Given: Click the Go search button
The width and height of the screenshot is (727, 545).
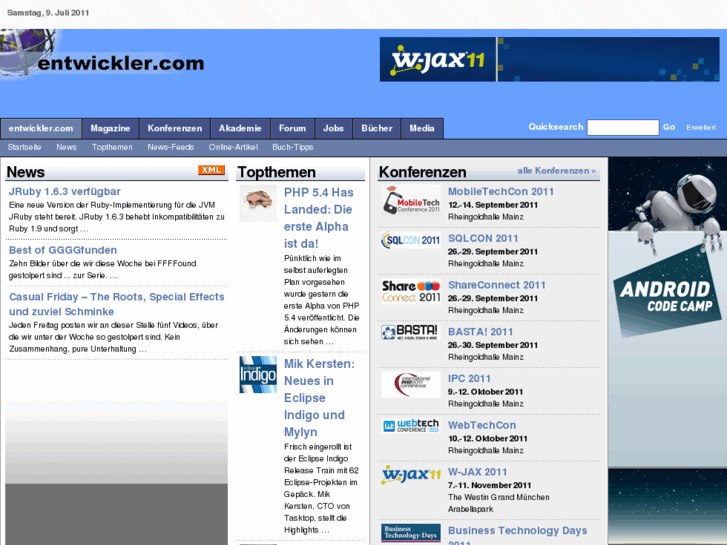Looking at the screenshot, I should [x=669, y=127].
